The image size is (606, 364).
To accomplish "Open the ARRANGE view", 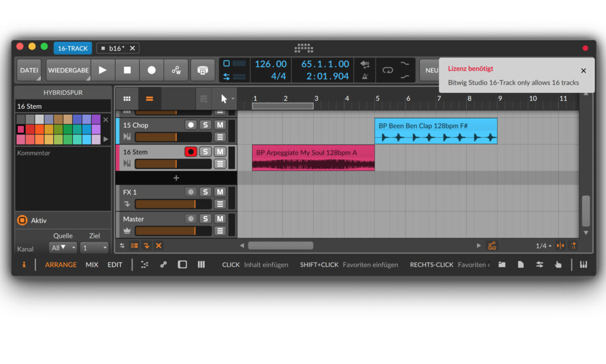I will (x=61, y=265).
